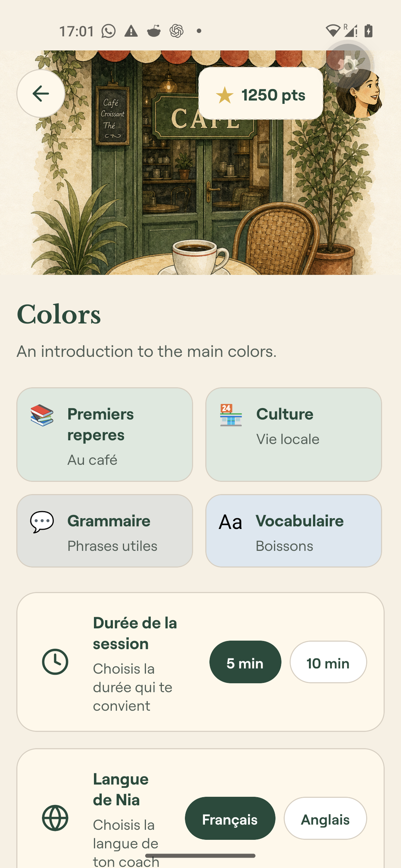
Task: Select the 5 min duration
Action: point(245,662)
